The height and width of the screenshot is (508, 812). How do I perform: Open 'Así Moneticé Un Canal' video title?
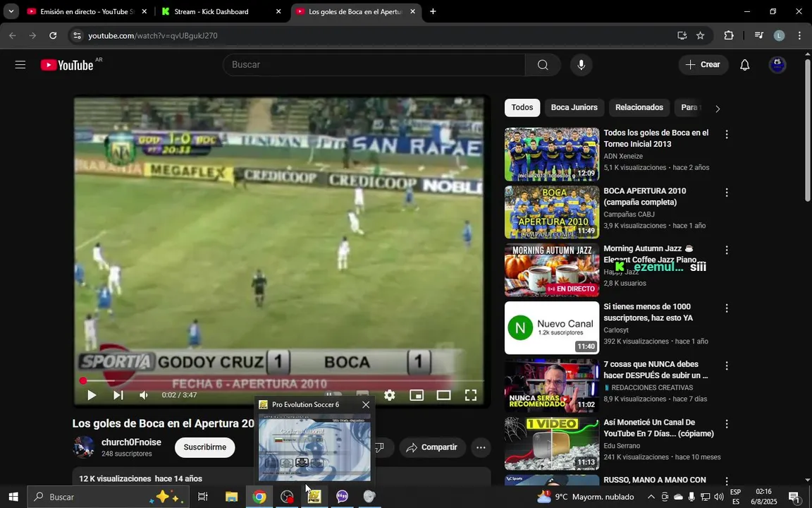659,428
